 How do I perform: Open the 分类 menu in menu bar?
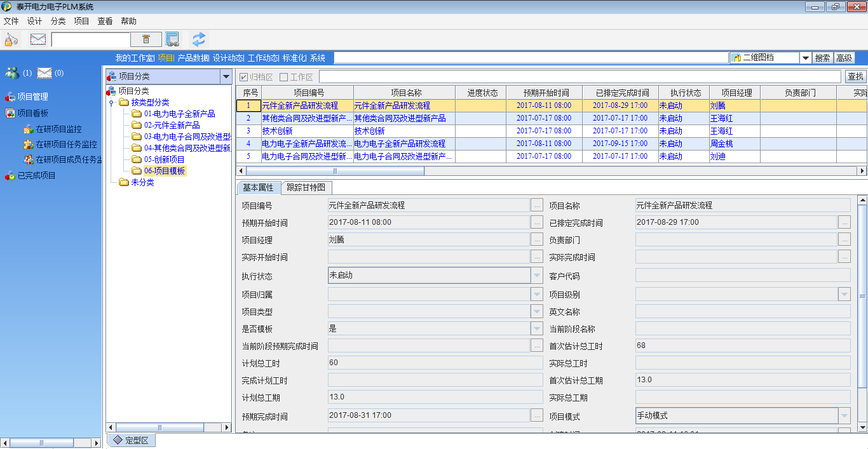tap(58, 21)
